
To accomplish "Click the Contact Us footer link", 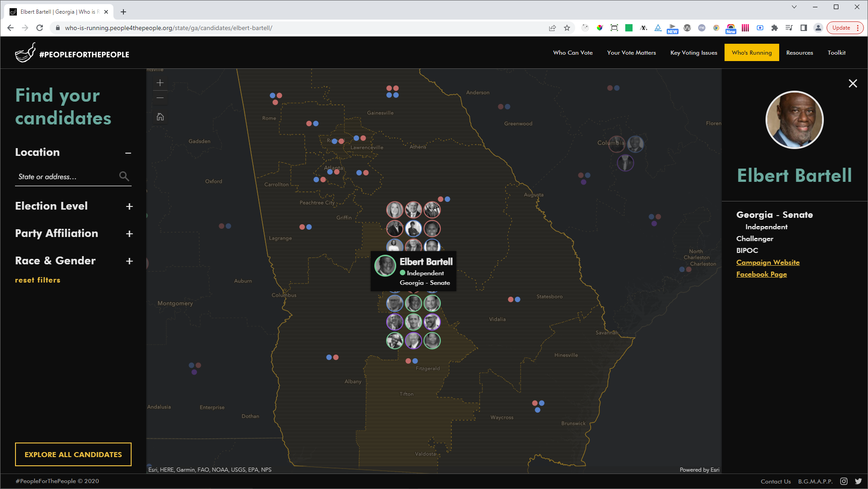I will [776, 482].
